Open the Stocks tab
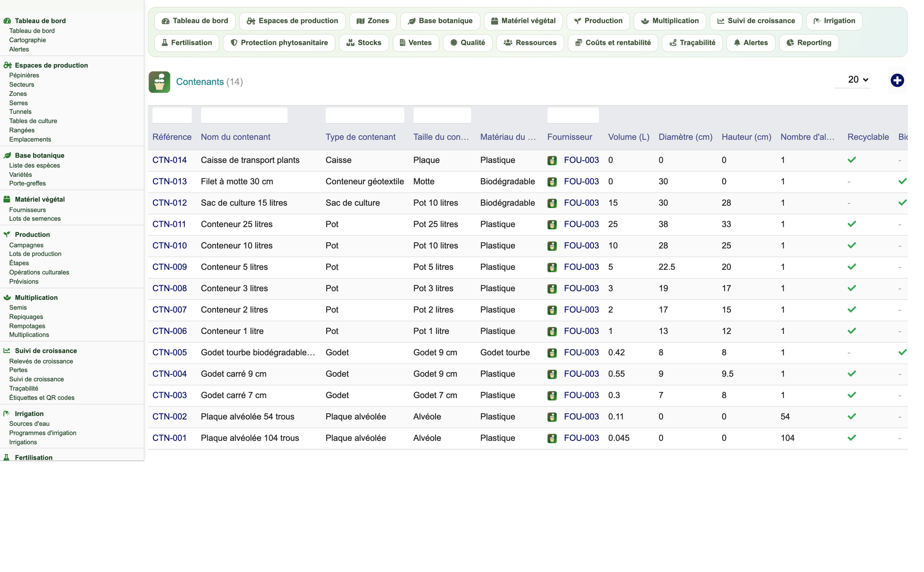The image size is (924, 572). 364,43
